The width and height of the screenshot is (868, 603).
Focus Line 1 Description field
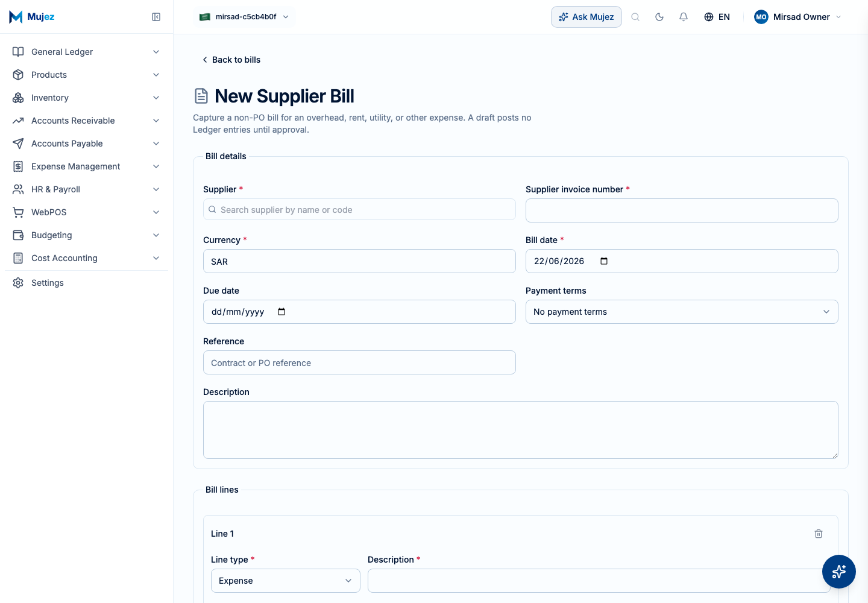[x=599, y=581]
